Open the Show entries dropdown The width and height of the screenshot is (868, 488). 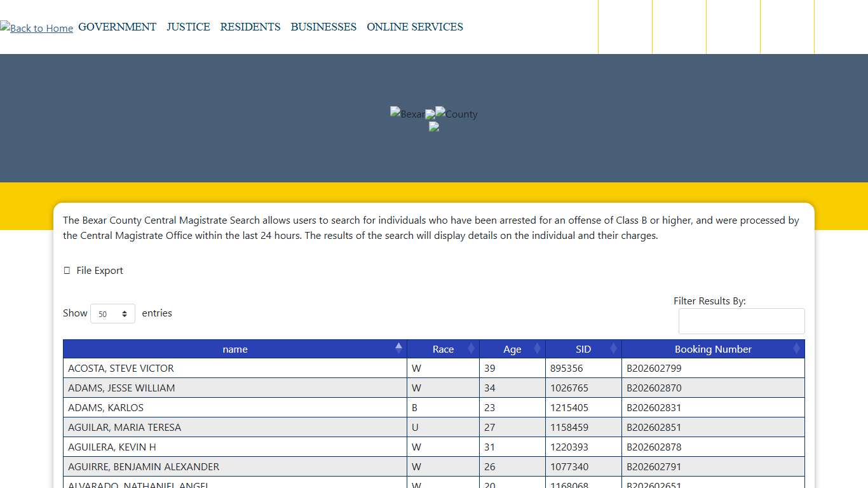point(112,313)
